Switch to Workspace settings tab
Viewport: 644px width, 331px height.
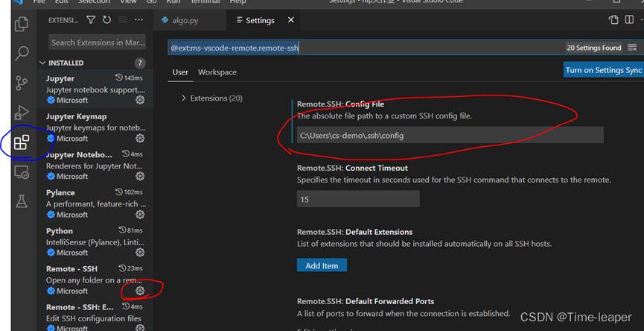(x=217, y=72)
